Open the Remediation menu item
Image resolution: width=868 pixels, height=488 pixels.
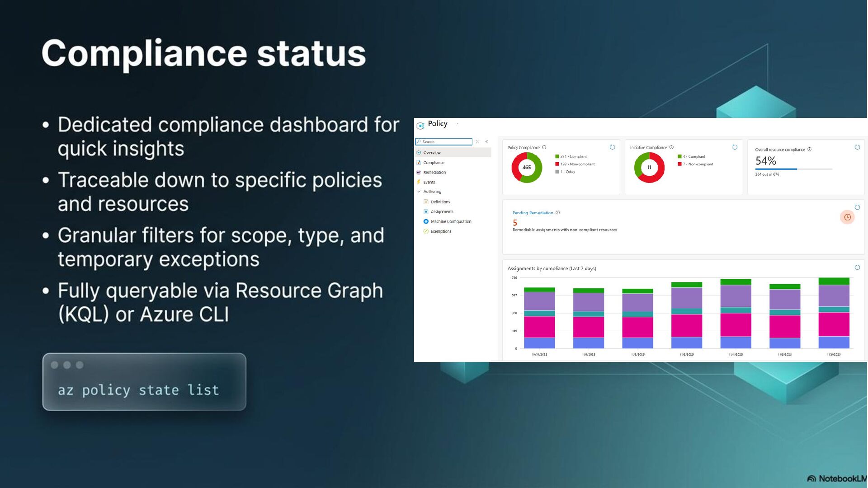pyautogui.click(x=434, y=173)
